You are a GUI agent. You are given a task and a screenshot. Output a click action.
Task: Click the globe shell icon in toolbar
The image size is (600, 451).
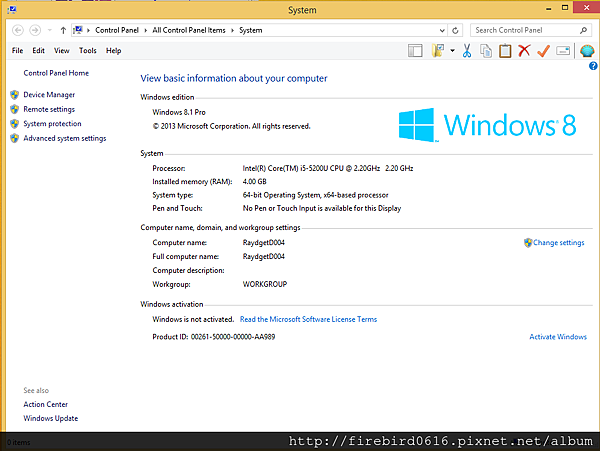pyautogui.click(x=587, y=50)
